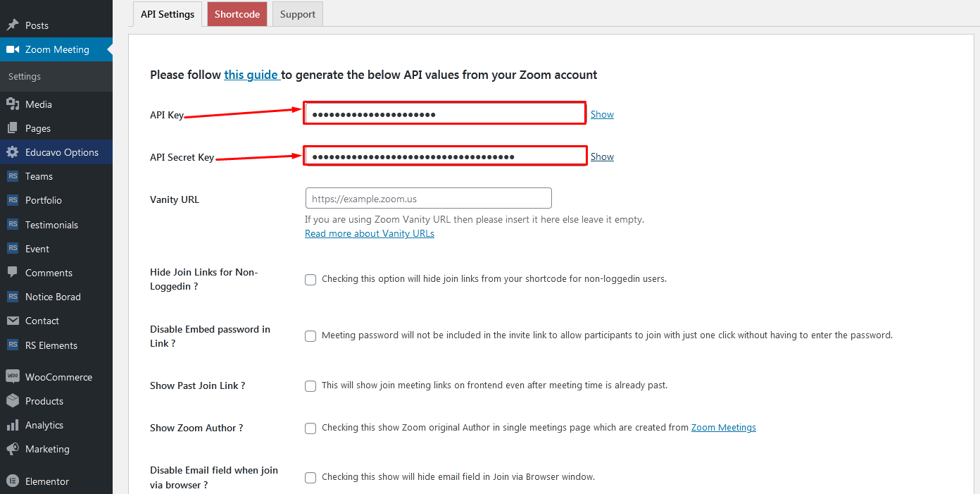Toggle the Show Past Join Link checkbox
Viewport: 980px width, 494px height.
(x=310, y=386)
